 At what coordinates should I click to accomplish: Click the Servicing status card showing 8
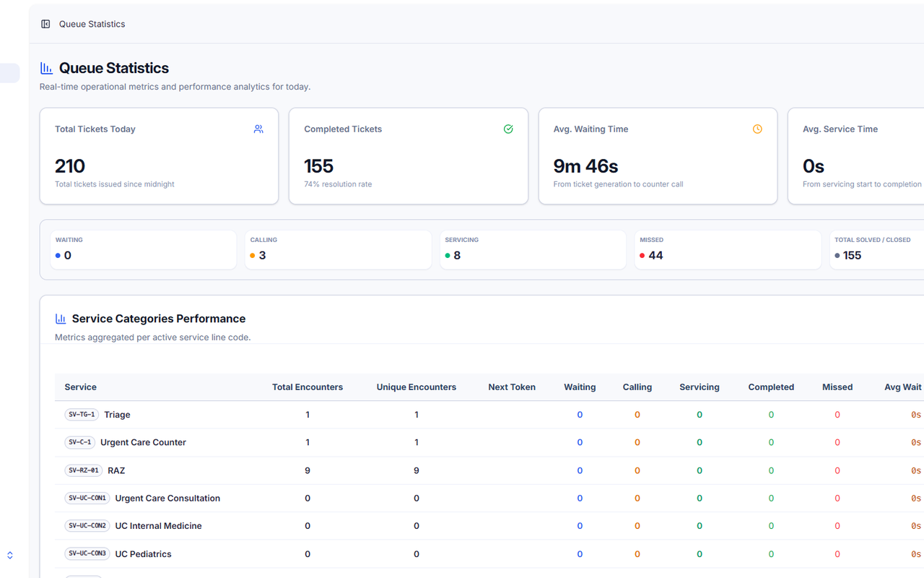pos(533,250)
